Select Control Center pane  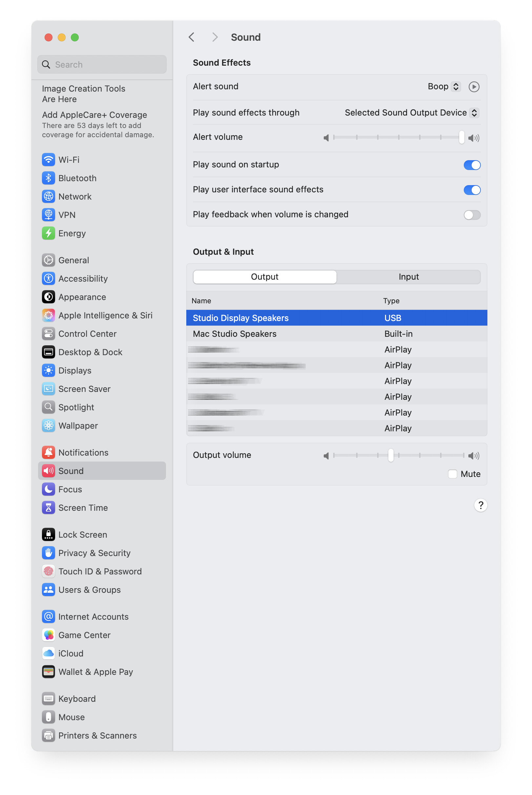102,334
